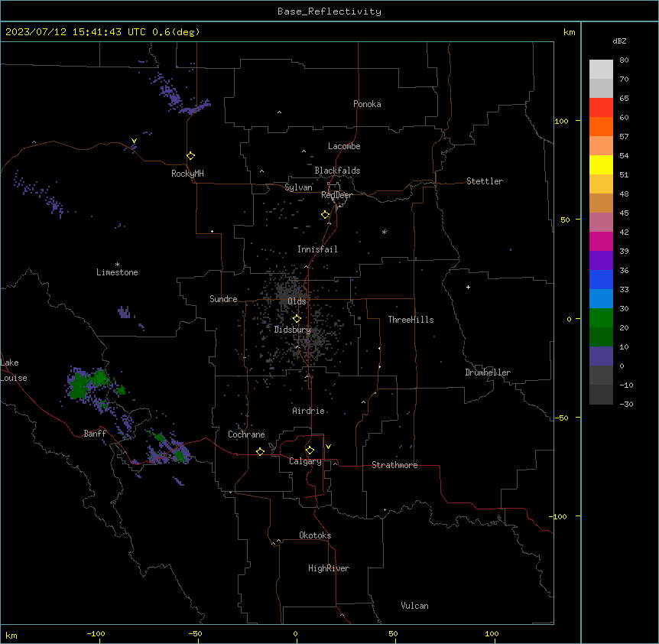The height and width of the screenshot is (644, 659).
Task: Click the Vulcan label
Action: click(x=415, y=606)
